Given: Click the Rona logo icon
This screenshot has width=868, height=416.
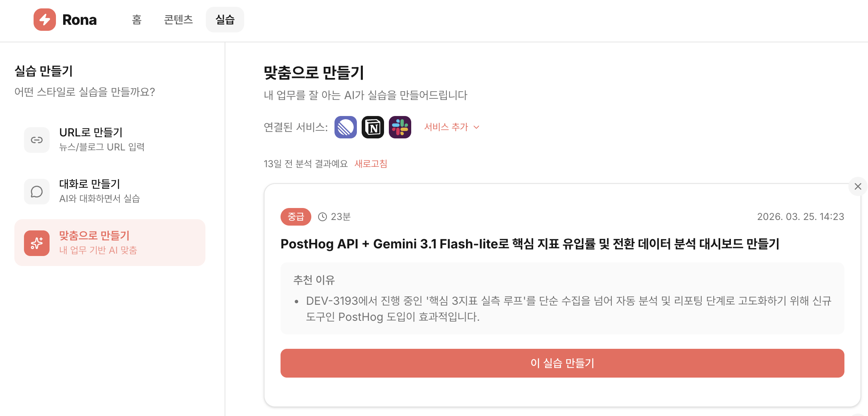Looking at the screenshot, I should [x=45, y=19].
